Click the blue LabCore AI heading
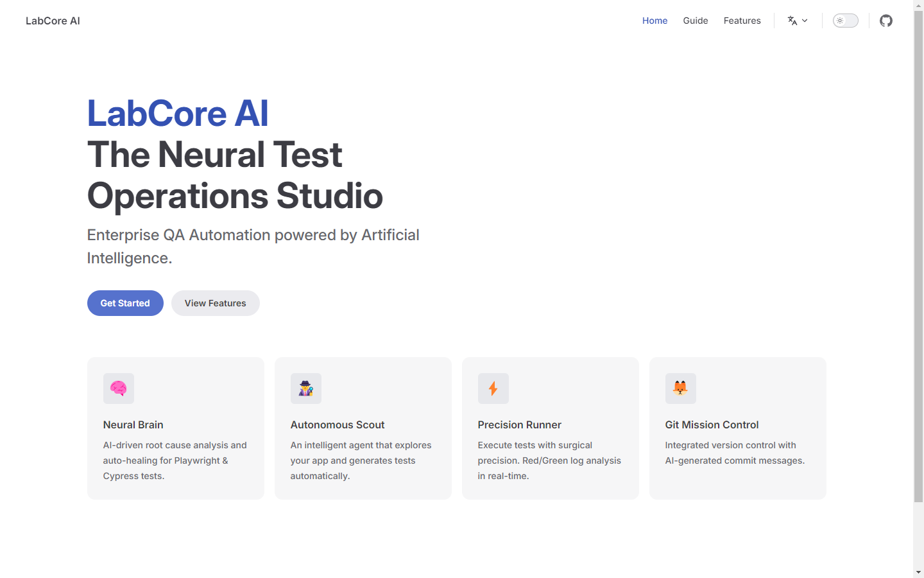This screenshot has height=578, width=924. tap(178, 114)
